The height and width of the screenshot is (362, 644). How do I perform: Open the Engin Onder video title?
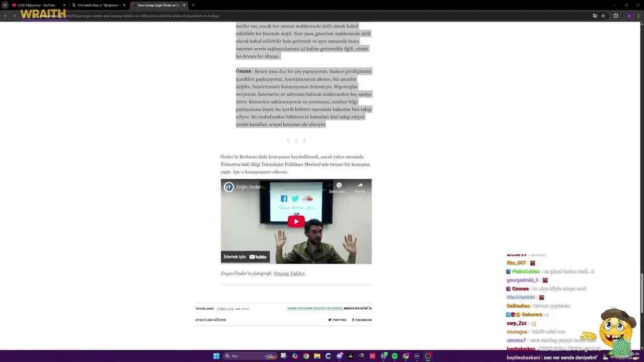249,187
